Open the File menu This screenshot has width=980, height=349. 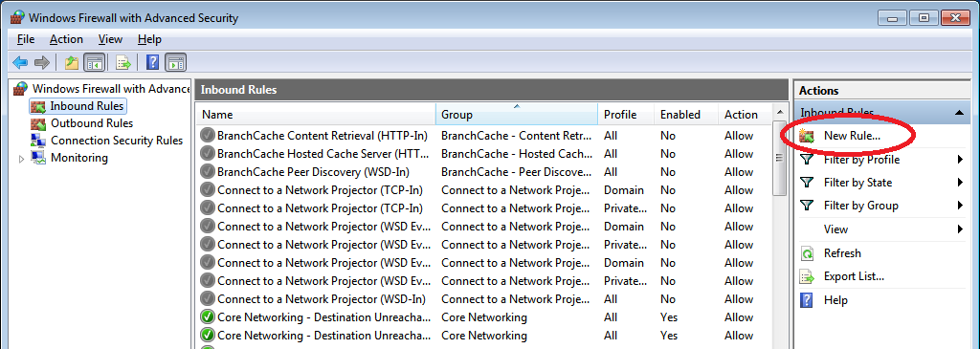point(26,39)
